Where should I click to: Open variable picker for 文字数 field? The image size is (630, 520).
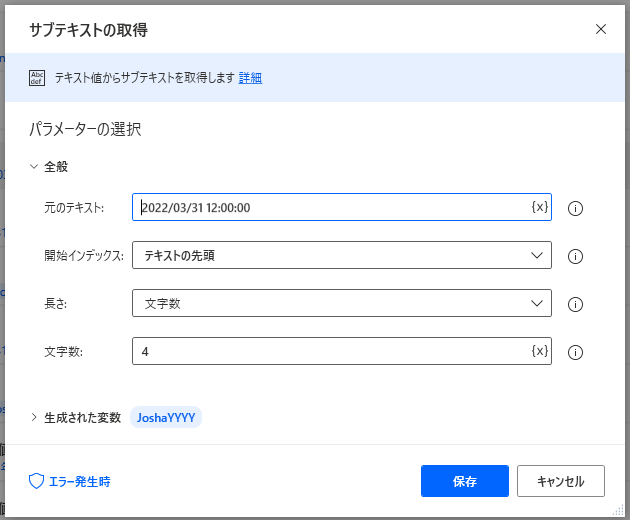539,351
